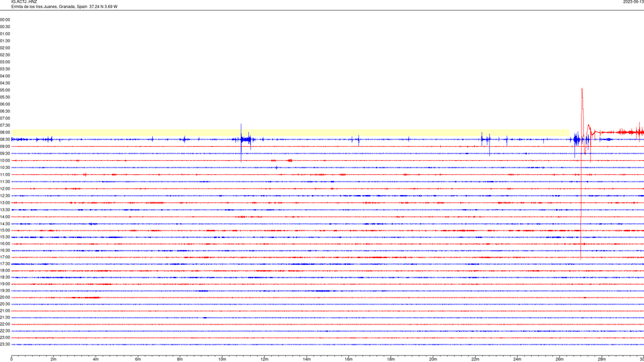The height and width of the screenshot is (362, 644).
Task: Select the 18:30 trace time label
Action: tap(5, 277)
